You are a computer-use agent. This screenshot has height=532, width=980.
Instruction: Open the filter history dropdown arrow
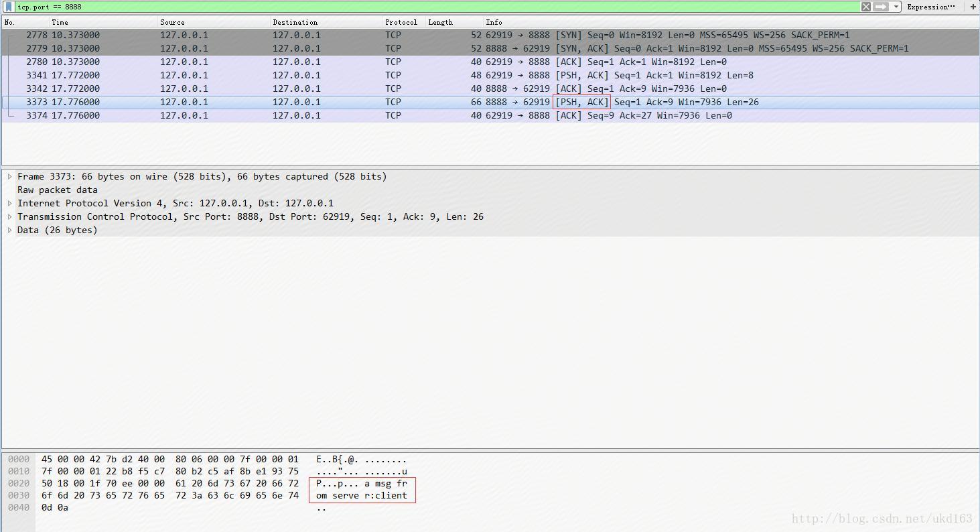(x=896, y=7)
